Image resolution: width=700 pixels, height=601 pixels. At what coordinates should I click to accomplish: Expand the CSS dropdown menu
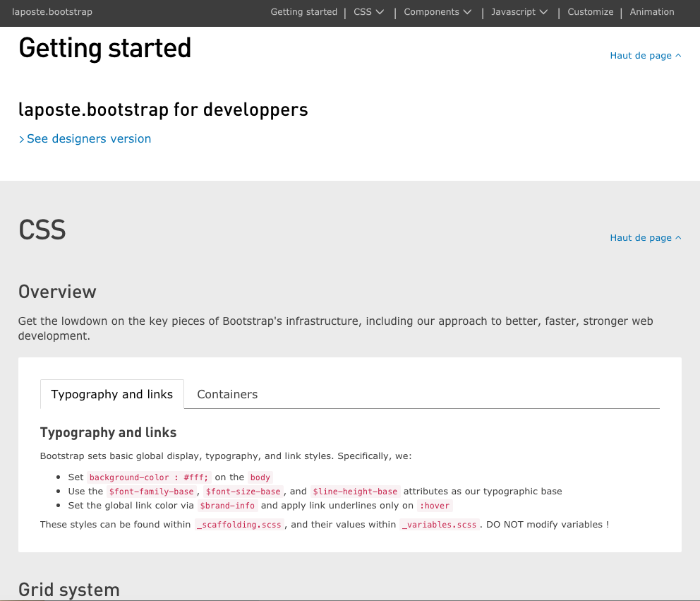(369, 12)
